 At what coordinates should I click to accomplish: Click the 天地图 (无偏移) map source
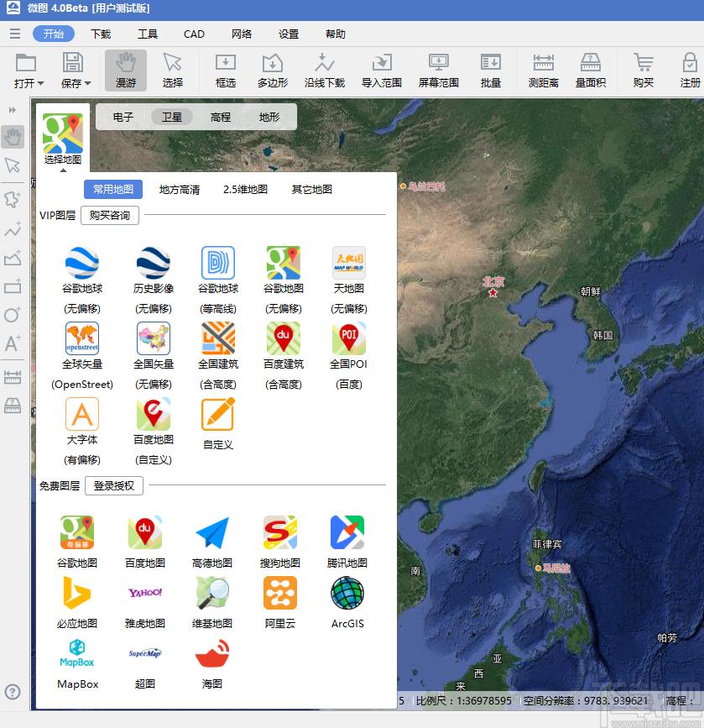[349, 280]
